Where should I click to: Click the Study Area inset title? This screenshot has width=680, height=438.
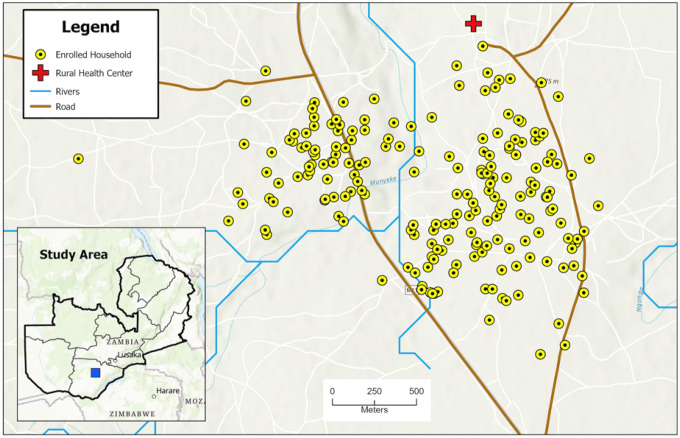pyautogui.click(x=73, y=255)
